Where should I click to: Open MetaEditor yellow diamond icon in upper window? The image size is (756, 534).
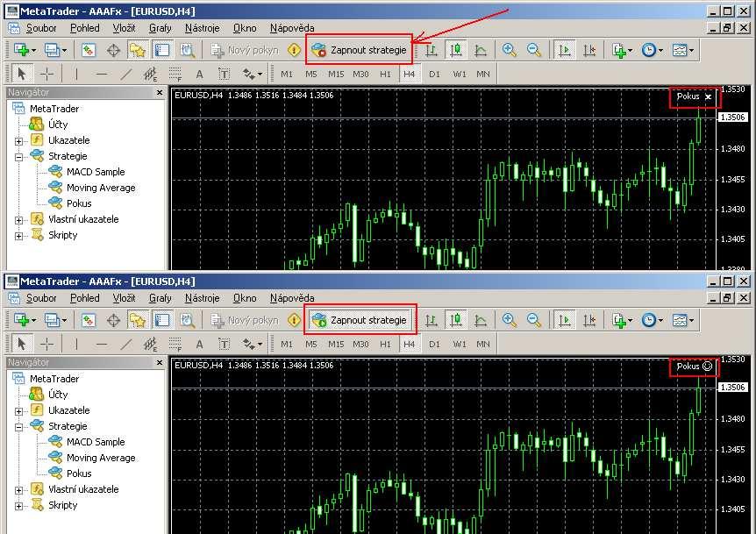(294, 50)
